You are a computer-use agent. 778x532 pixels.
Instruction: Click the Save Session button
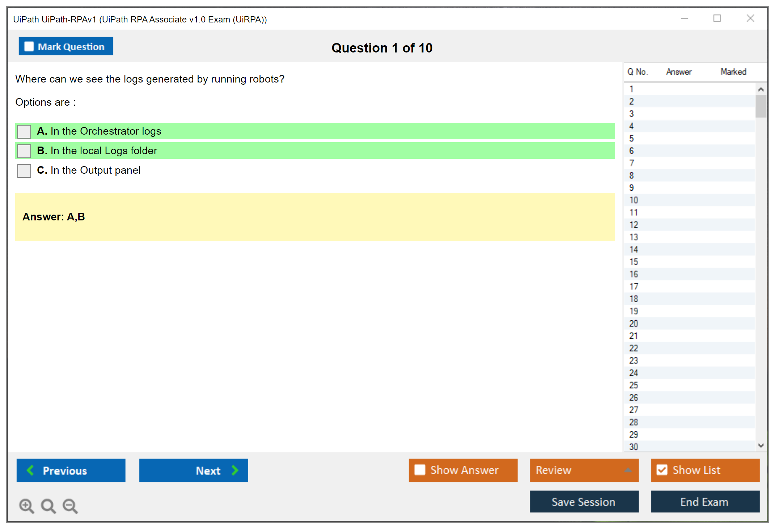click(x=584, y=502)
